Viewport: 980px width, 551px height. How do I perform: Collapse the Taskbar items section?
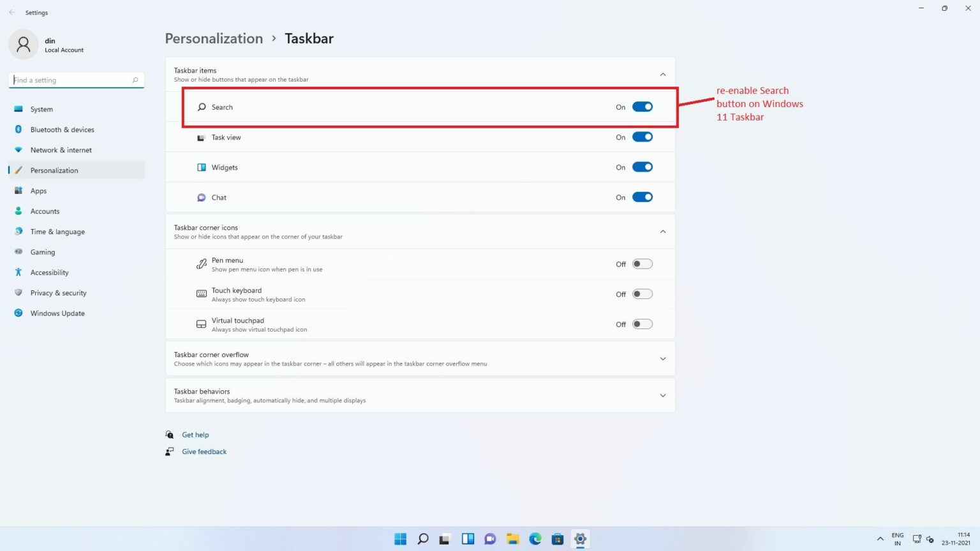click(x=662, y=74)
